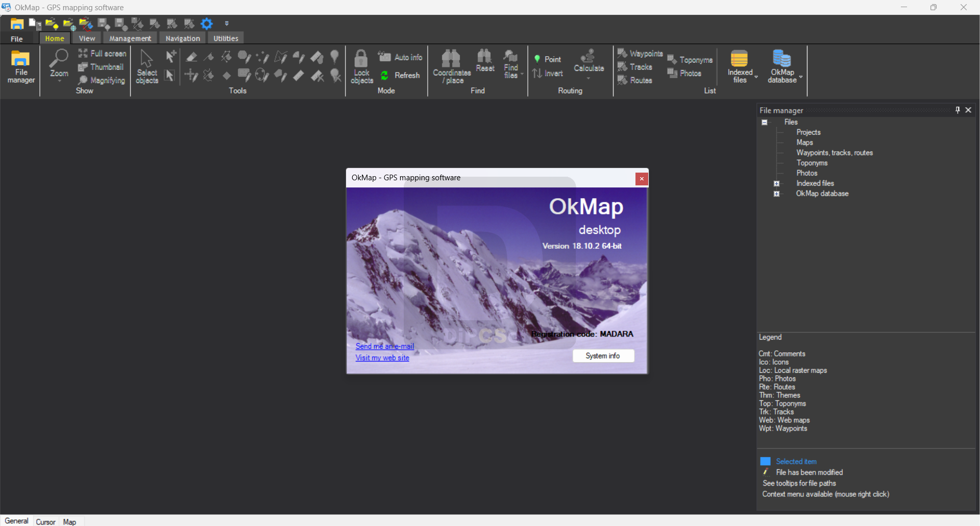Select Toponyms in file tree
Viewport: 980px width, 526px height.
pos(812,163)
